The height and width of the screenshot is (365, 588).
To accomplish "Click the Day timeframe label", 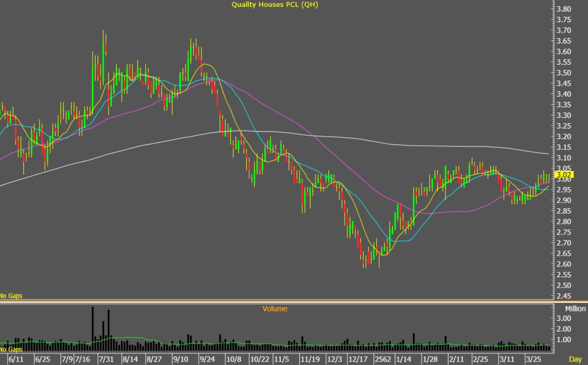I will [x=575, y=359].
